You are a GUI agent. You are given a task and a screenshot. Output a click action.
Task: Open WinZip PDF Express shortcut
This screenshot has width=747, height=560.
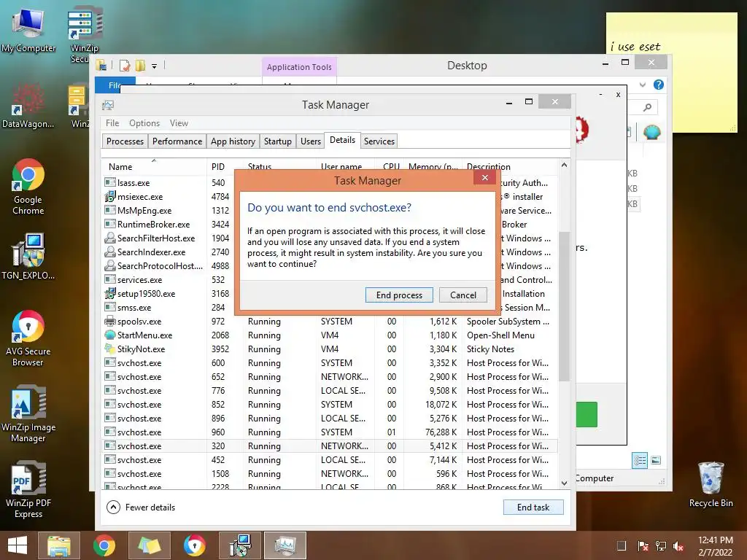coord(28,489)
